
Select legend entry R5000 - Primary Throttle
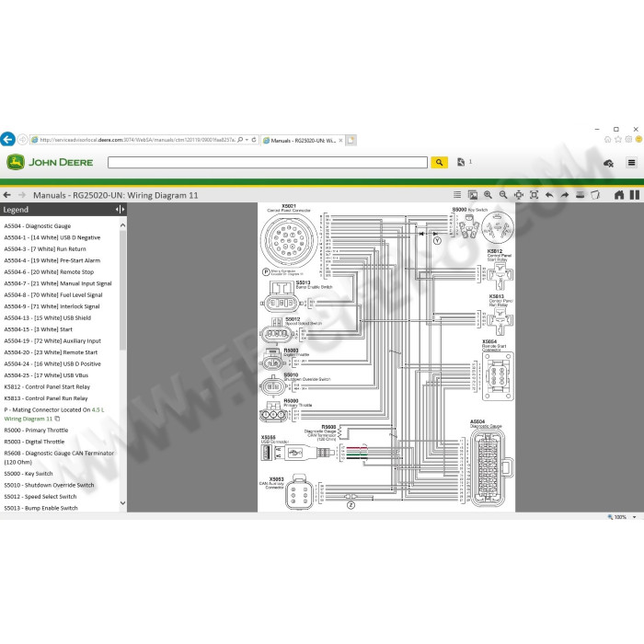coord(36,430)
